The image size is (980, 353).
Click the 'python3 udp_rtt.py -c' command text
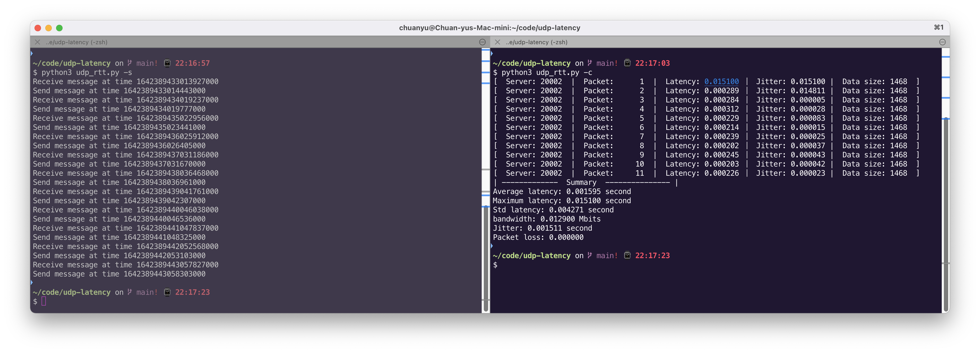point(546,72)
